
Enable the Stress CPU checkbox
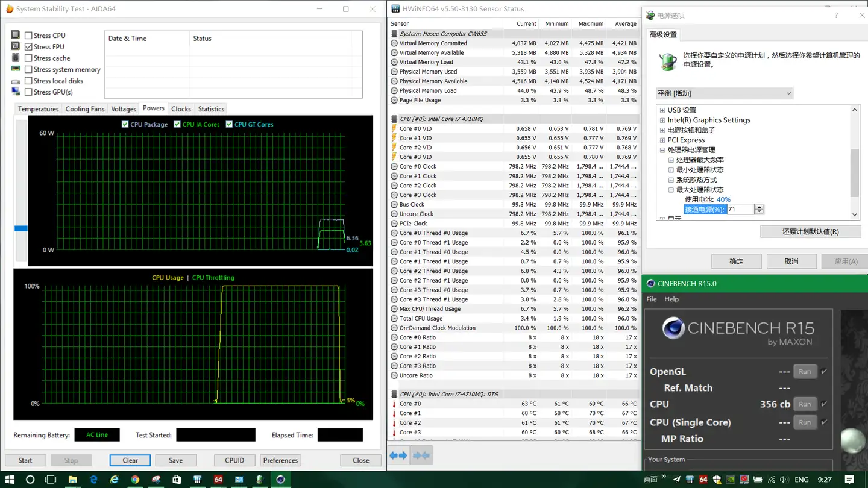point(28,36)
